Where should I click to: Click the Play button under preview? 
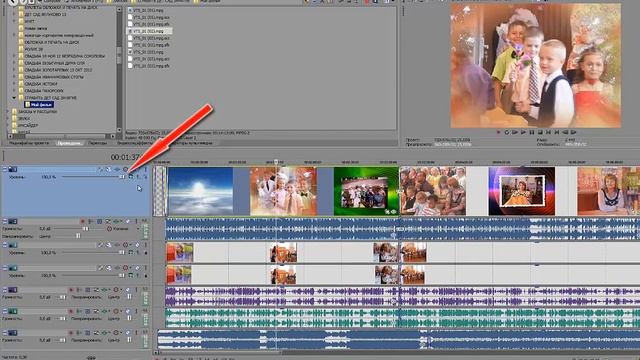(x=523, y=132)
